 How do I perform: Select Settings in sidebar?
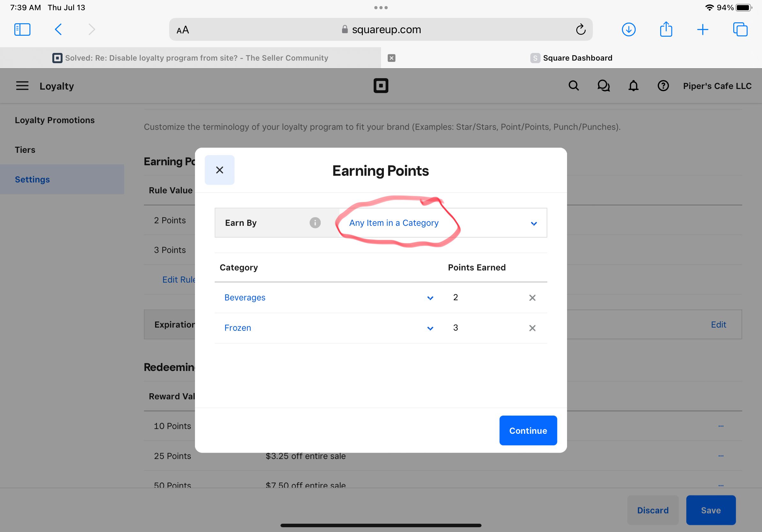click(x=62, y=180)
